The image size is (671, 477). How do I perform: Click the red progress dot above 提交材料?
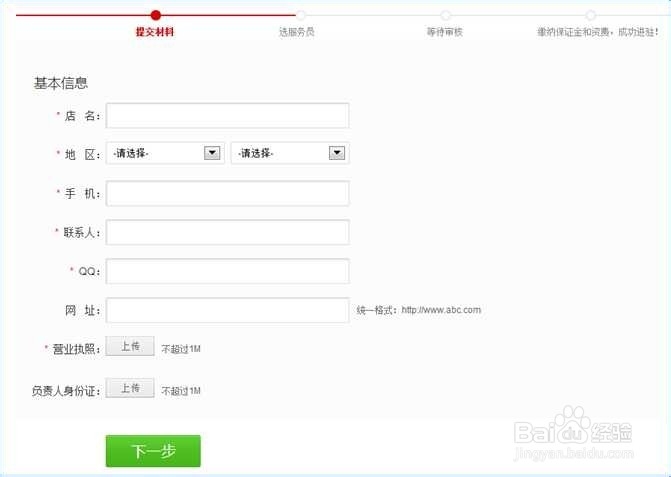tap(156, 15)
